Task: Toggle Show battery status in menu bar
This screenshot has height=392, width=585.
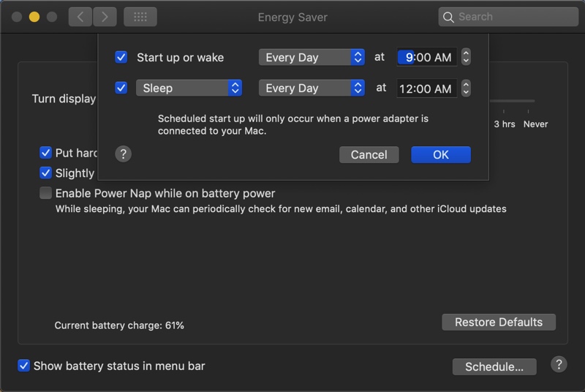Action: click(x=24, y=366)
